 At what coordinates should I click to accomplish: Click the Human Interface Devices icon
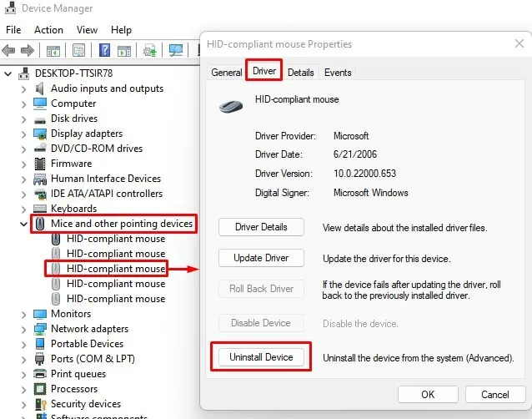click(x=40, y=179)
